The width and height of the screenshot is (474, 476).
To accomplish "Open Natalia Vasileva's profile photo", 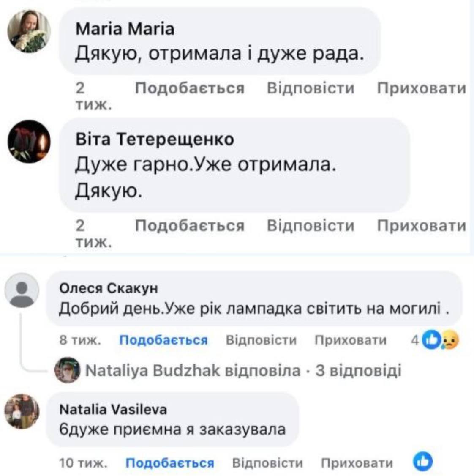I will (22, 410).
